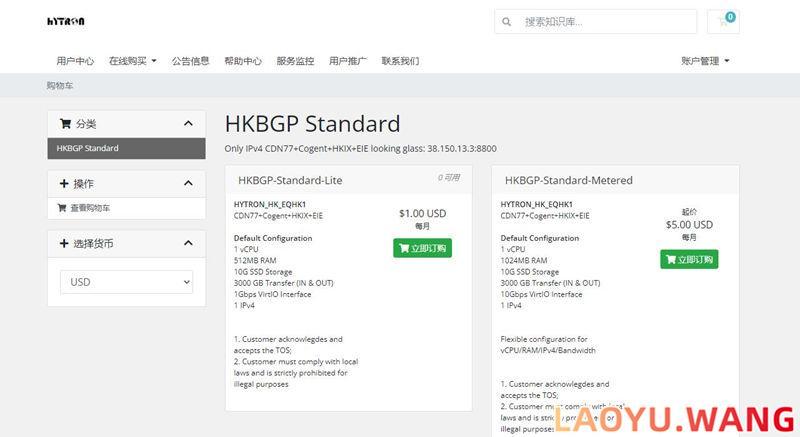Select HKBGP Standard category in sidebar
800x437 pixels.
pos(127,148)
